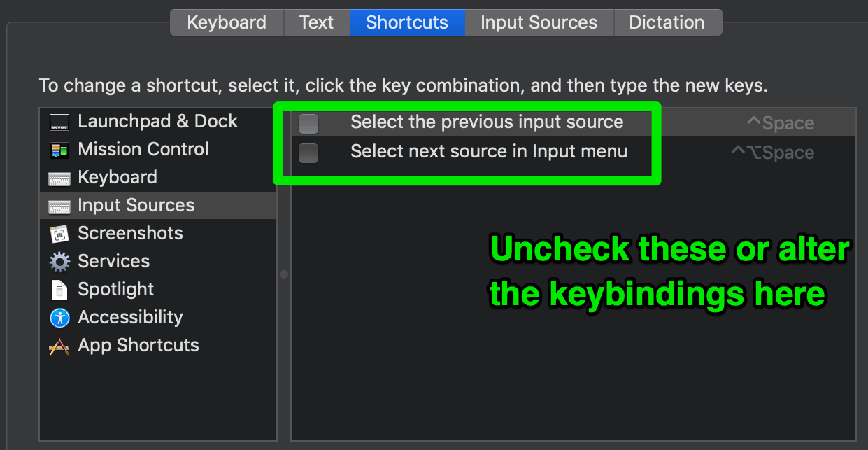Open the App Shortcuts icon
This screenshot has height=450, width=868.
point(59,346)
